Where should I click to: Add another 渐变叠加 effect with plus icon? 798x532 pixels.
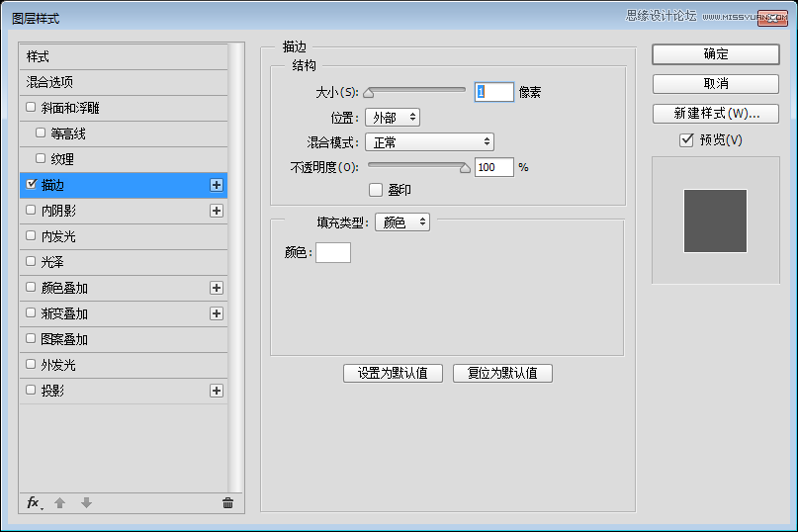point(217,313)
